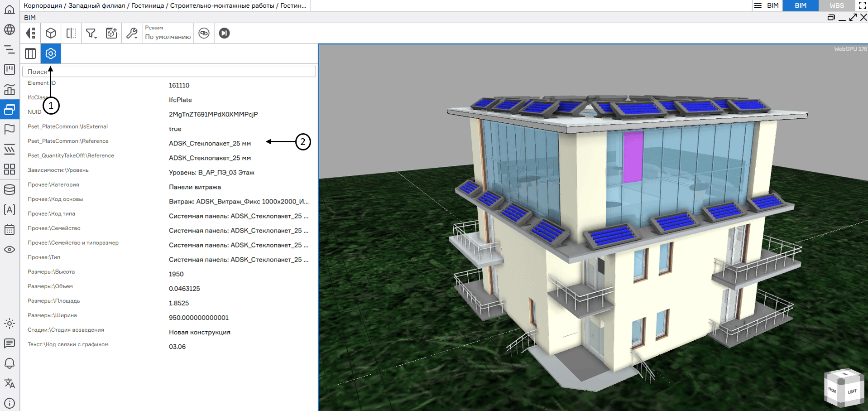Viewport: 868px width, 411px height.
Task: Open the language translation icon
Action: (x=10, y=383)
